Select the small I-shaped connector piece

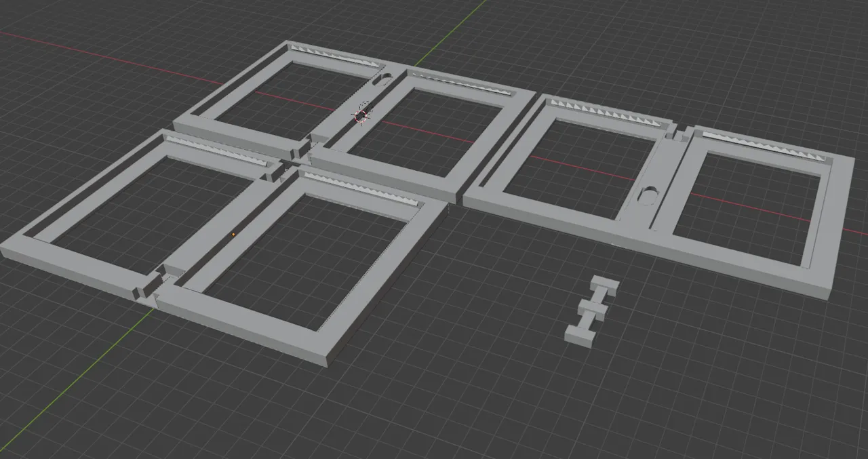(x=591, y=313)
